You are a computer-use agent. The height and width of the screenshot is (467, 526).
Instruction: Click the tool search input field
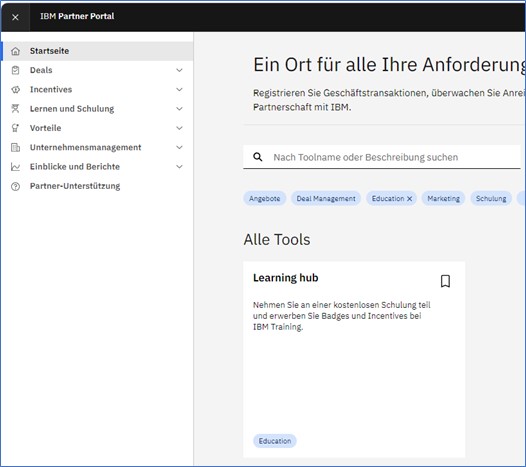(382, 157)
